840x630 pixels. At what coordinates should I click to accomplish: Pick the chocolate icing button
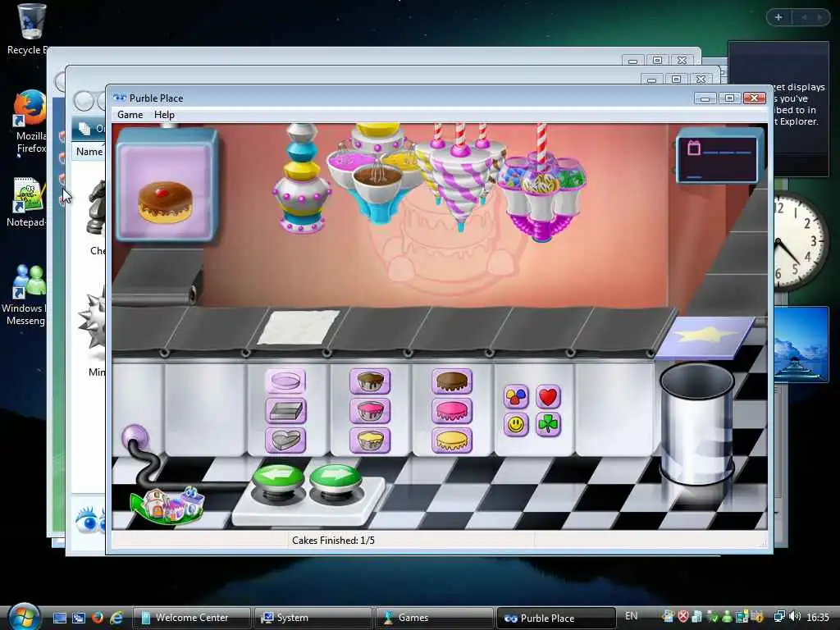(452, 381)
